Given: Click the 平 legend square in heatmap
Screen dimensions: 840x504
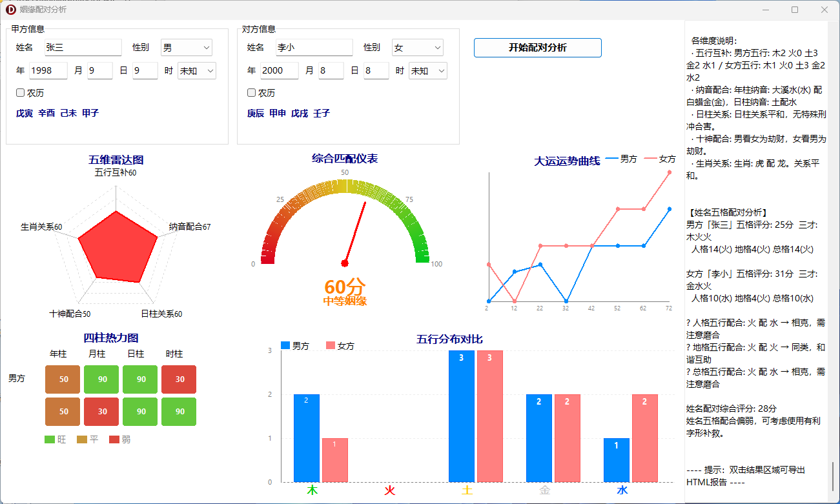Looking at the screenshot, I should 82,439.
